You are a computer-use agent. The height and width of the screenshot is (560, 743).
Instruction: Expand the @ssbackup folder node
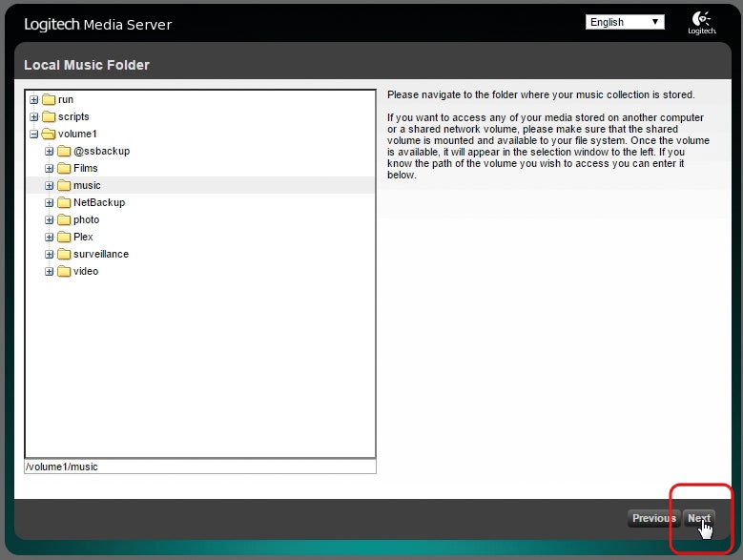pos(49,151)
